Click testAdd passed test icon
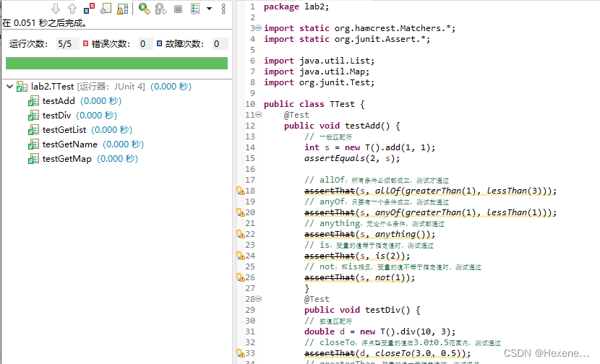 click(x=33, y=101)
